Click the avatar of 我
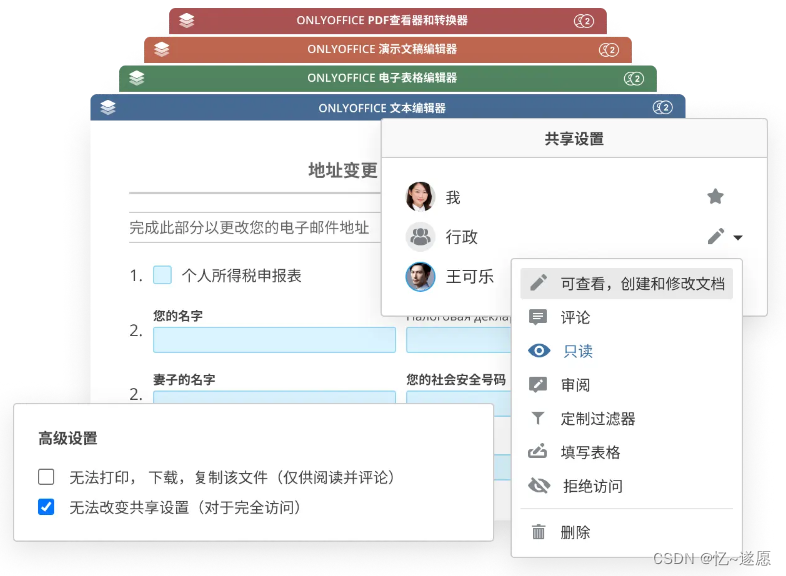The image size is (786, 576). (420, 197)
